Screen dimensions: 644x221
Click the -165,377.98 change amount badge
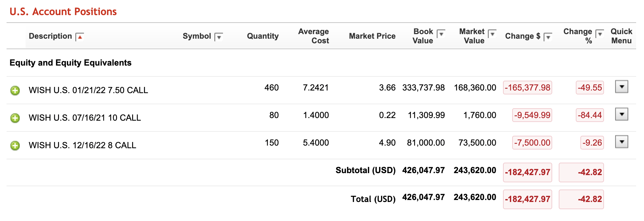click(527, 88)
